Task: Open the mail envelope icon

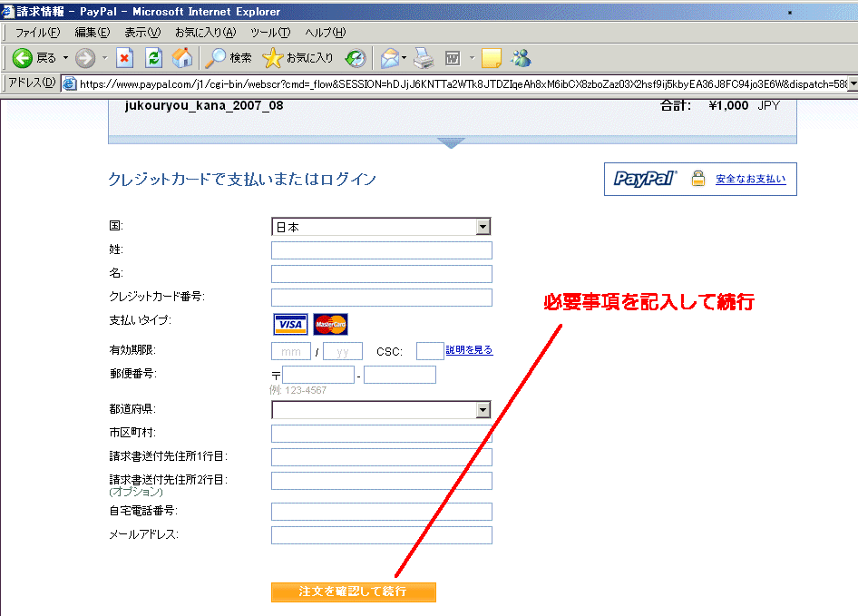Action: (x=390, y=58)
